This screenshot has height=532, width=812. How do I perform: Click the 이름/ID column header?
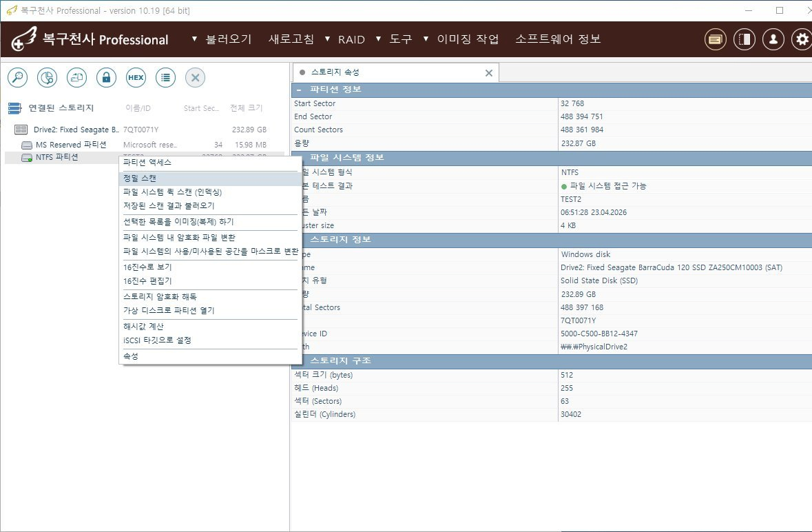coord(138,108)
